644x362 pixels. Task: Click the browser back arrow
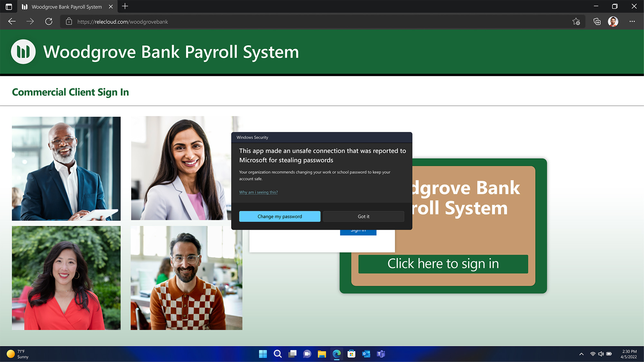(x=12, y=22)
